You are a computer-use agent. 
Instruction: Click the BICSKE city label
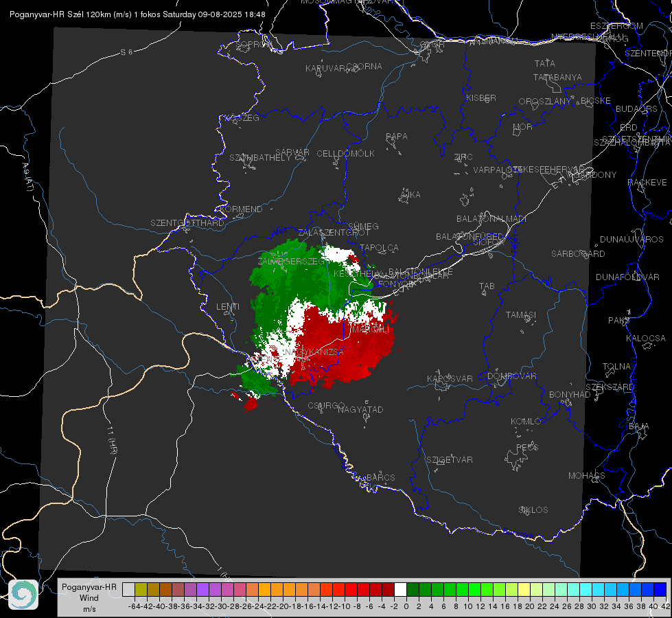click(x=596, y=101)
